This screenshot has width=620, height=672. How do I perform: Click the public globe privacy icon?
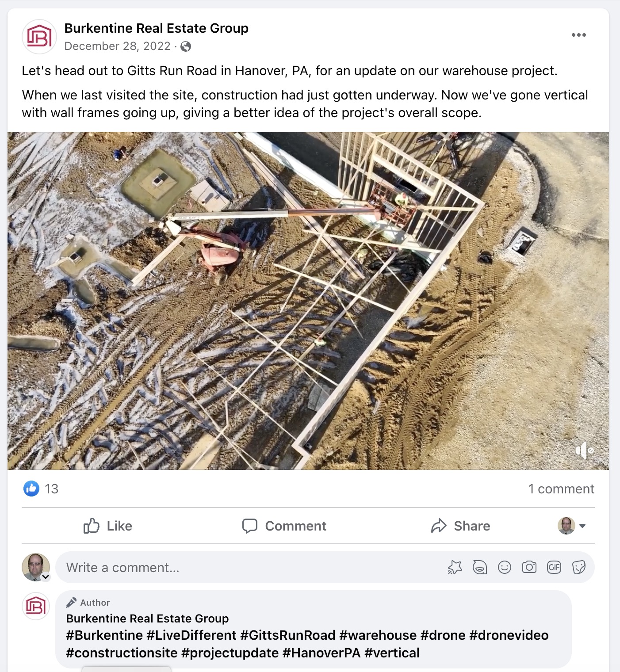click(x=186, y=46)
